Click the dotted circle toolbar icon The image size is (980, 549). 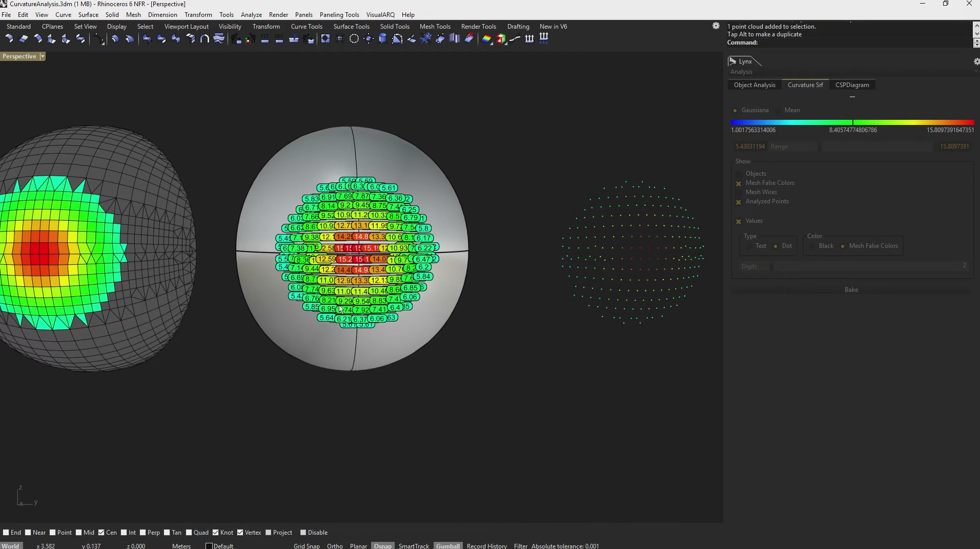(354, 39)
